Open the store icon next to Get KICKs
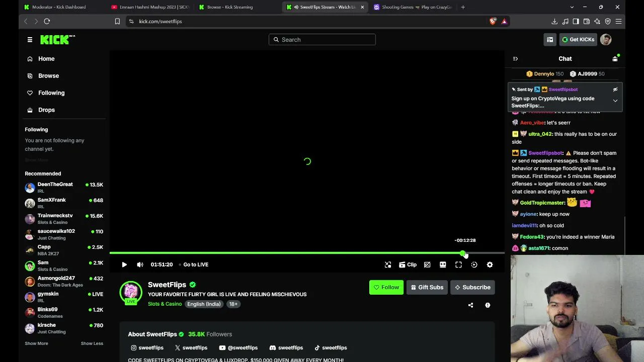This screenshot has width=644, height=362. 550,40
